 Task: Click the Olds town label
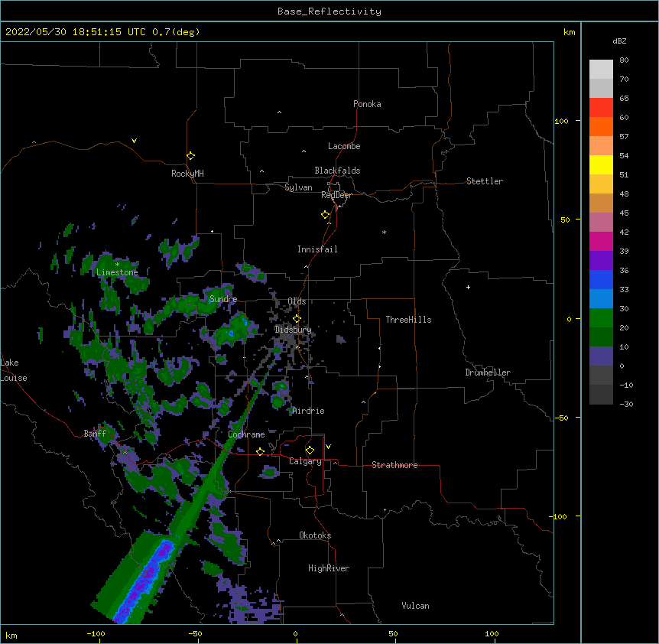click(x=297, y=301)
